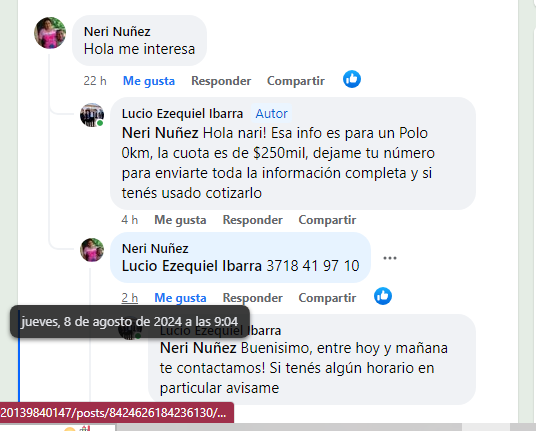Open Neri Nuñez's avatar beside the phone number comment
The image size is (536, 431).
92,250
